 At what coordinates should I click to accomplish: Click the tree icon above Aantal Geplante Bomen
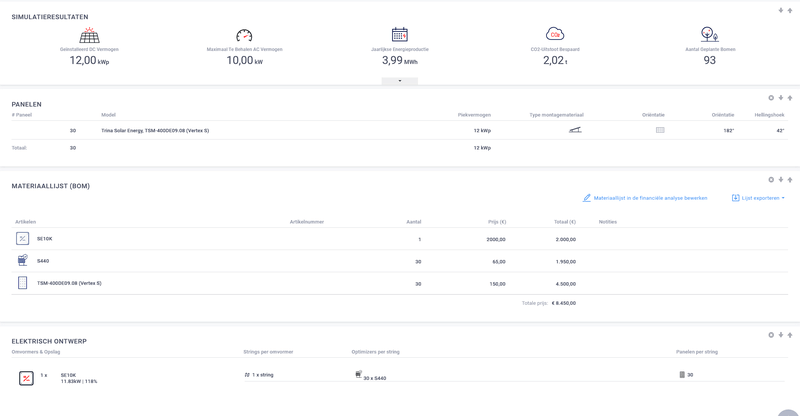pyautogui.click(x=709, y=34)
